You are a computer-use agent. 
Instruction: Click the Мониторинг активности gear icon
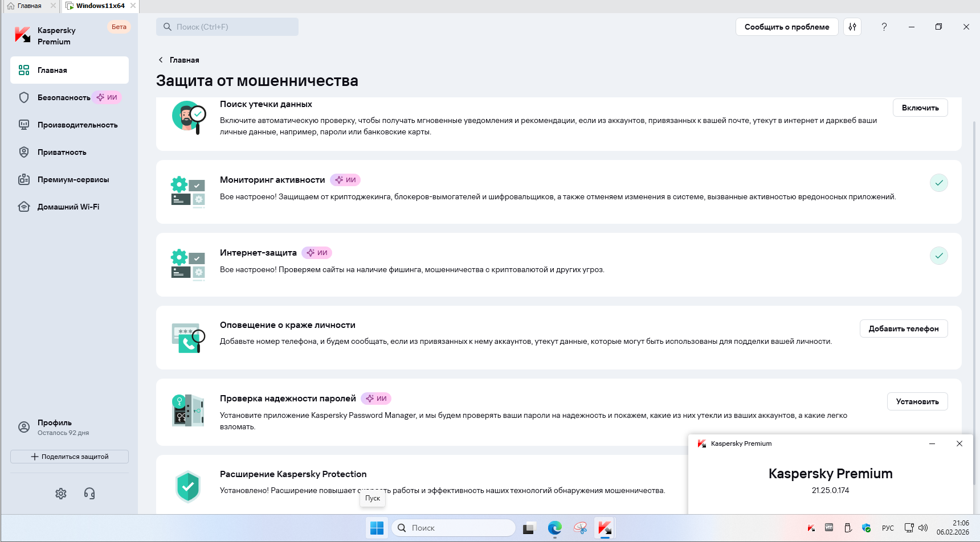pos(188,192)
